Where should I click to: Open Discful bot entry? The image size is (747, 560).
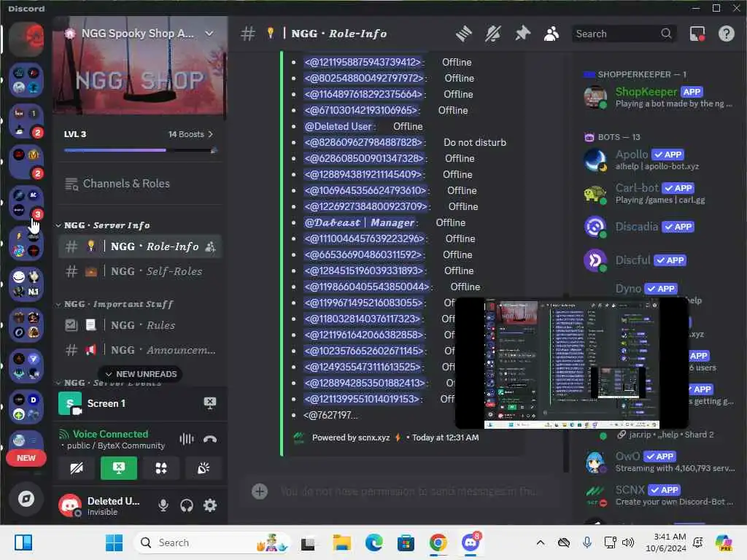pos(659,260)
